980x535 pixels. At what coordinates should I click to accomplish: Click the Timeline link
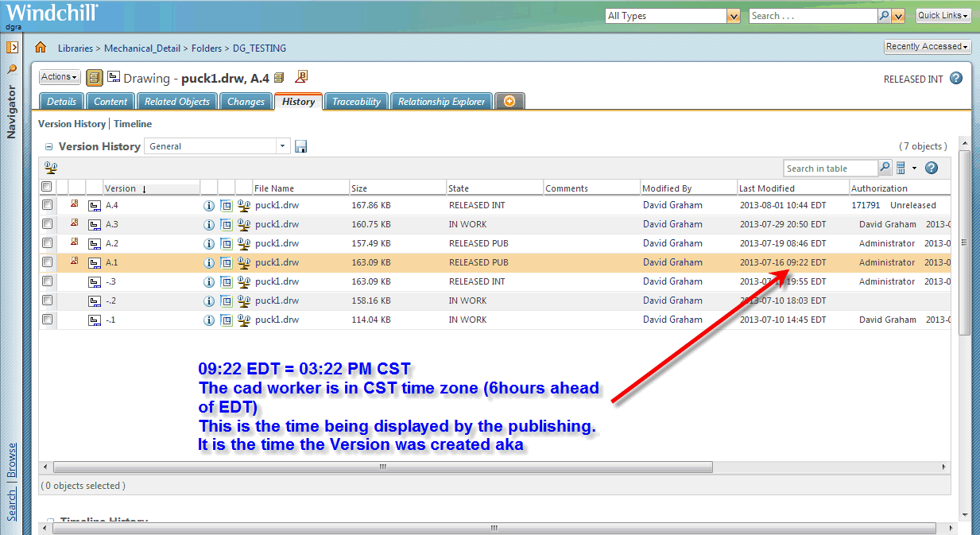coord(133,124)
